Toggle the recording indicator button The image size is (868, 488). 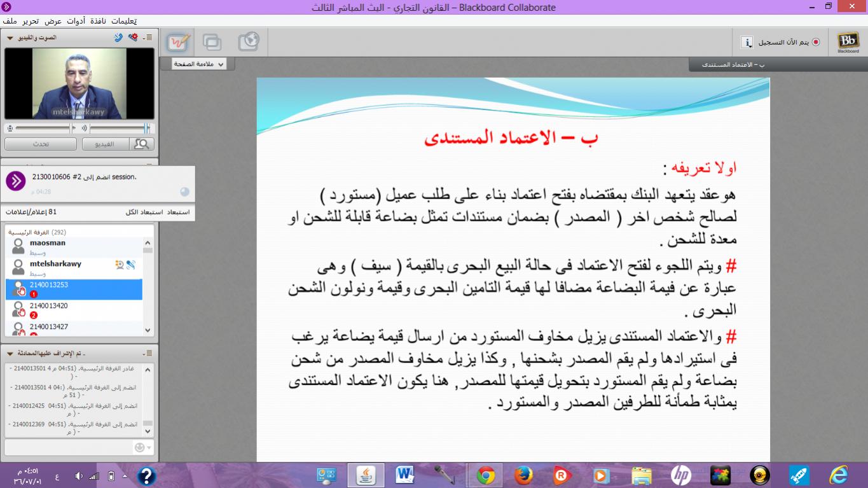816,43
